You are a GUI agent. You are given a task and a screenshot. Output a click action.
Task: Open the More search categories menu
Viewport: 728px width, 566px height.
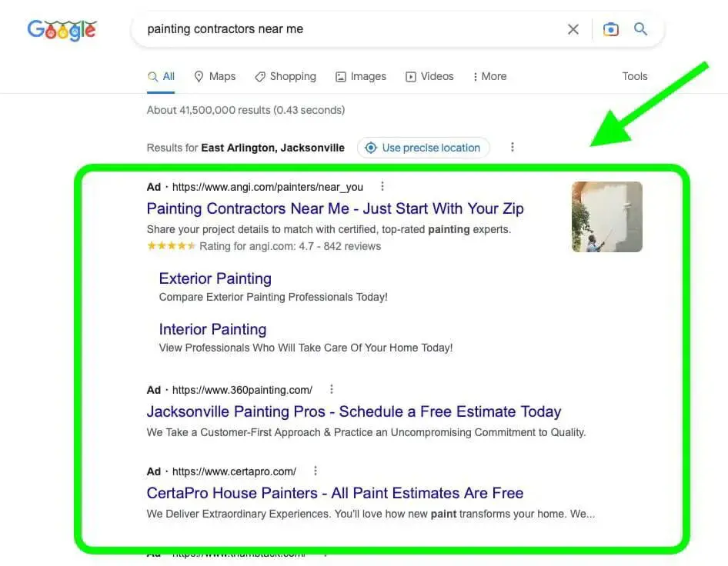(489, 76)
